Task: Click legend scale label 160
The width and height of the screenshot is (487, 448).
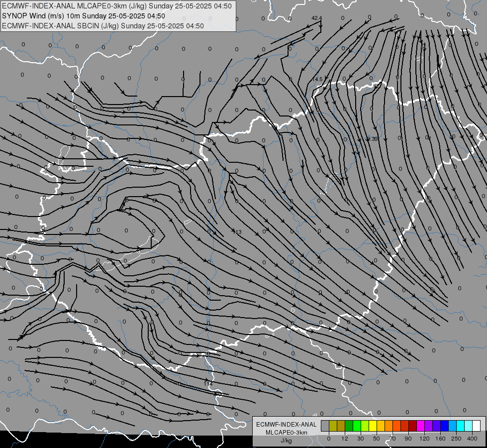Action: (440, 439)
